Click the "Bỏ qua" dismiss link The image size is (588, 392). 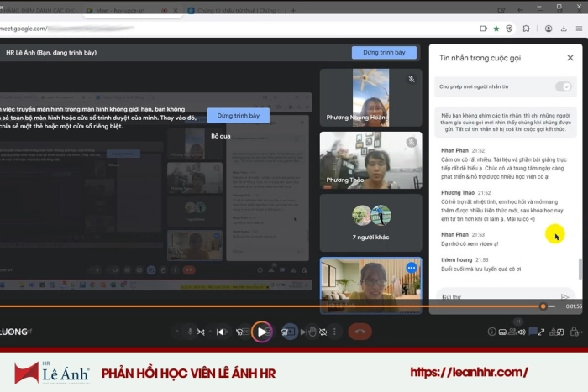click(221, 136)
